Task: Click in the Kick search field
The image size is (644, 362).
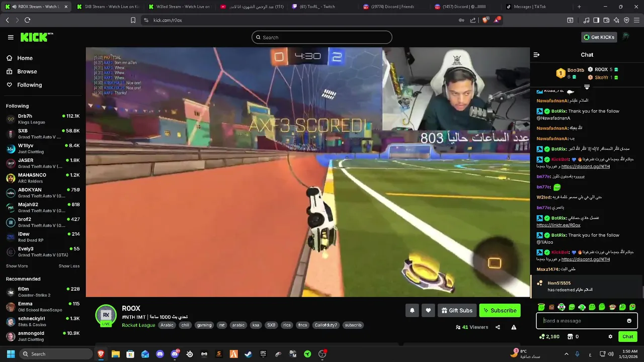Action: (322, 37)
